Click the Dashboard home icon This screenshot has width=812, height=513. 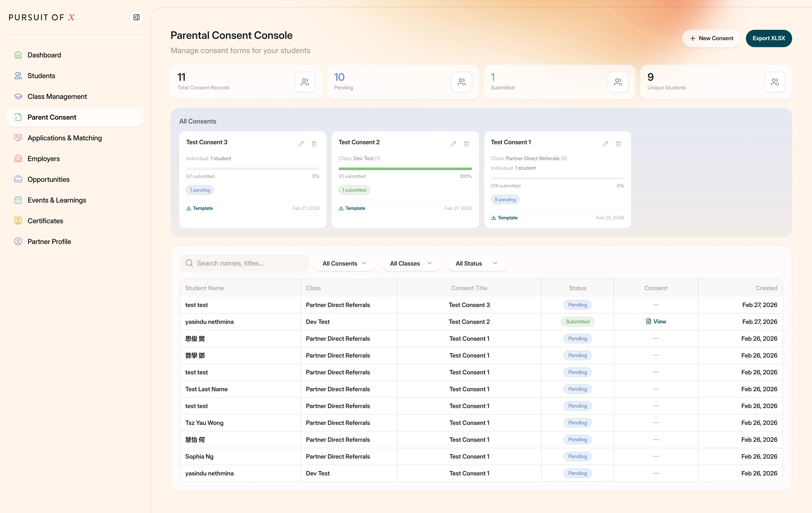18,55
